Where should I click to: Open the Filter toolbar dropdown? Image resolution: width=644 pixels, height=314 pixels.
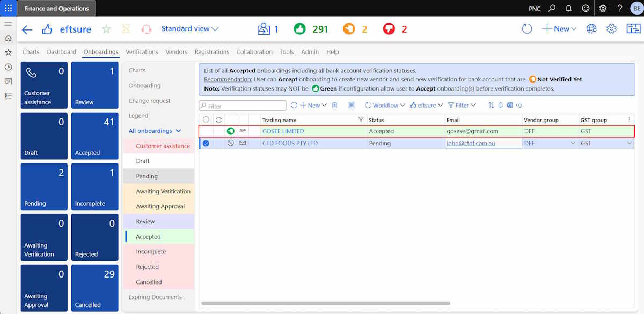462,106
